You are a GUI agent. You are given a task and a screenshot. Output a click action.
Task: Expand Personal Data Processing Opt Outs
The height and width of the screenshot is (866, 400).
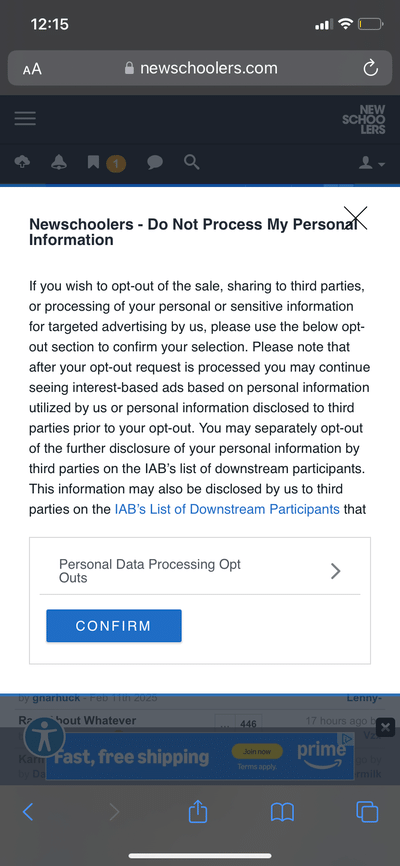(x=199, y=571)
